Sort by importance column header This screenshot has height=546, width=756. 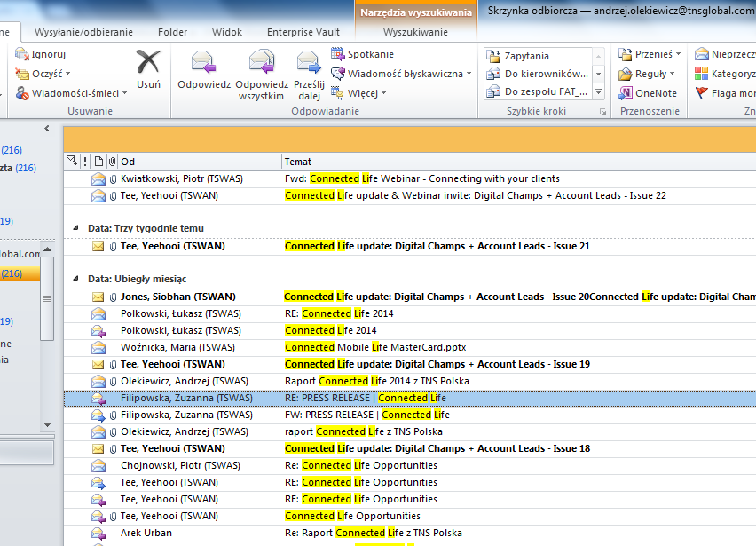(x=85, y=162)
